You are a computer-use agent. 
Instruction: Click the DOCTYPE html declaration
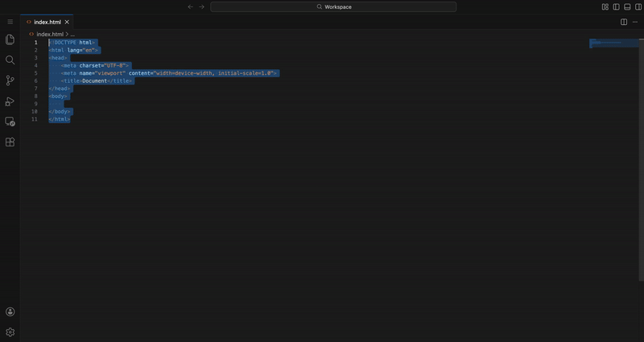point(72,43)
